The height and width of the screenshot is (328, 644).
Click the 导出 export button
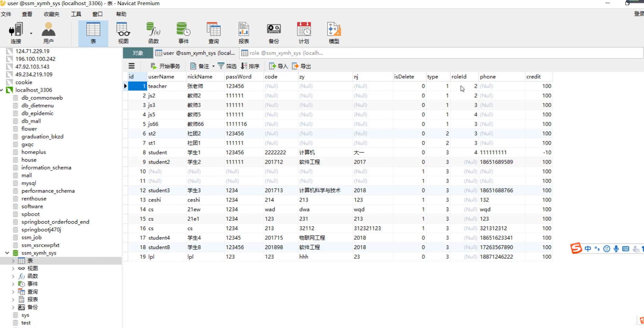coord(301,66)
